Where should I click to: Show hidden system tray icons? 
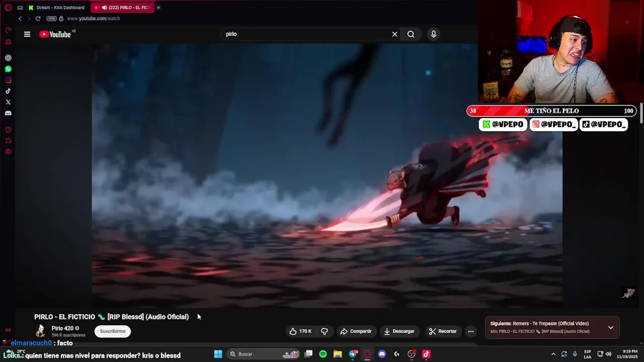(553, 354)
